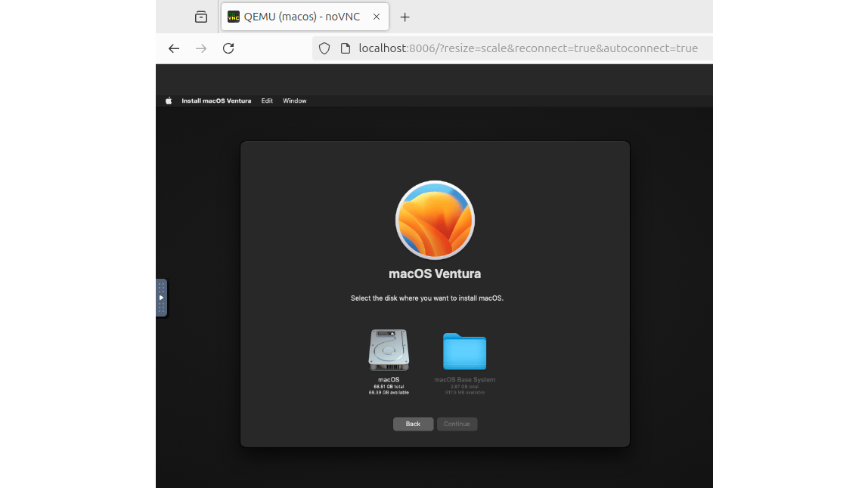Screen dimensions: 868x488
Task: Click the "macOS Ventura" title text
Action: click(435, 274)
